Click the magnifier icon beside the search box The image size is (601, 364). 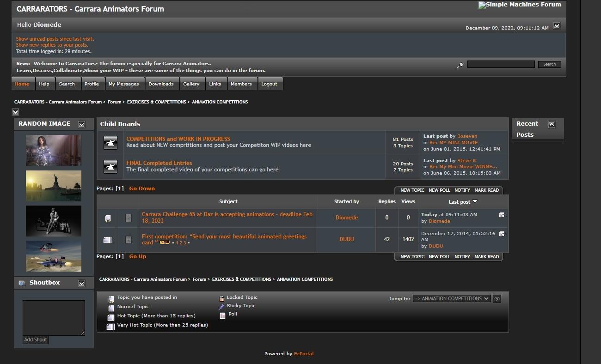[460, 66]
